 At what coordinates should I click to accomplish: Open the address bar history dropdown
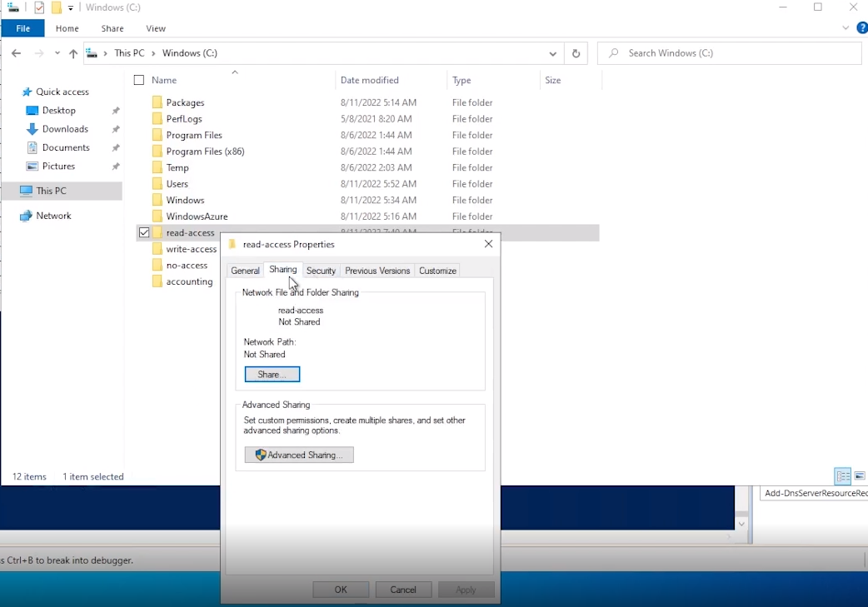pos(552,53)
